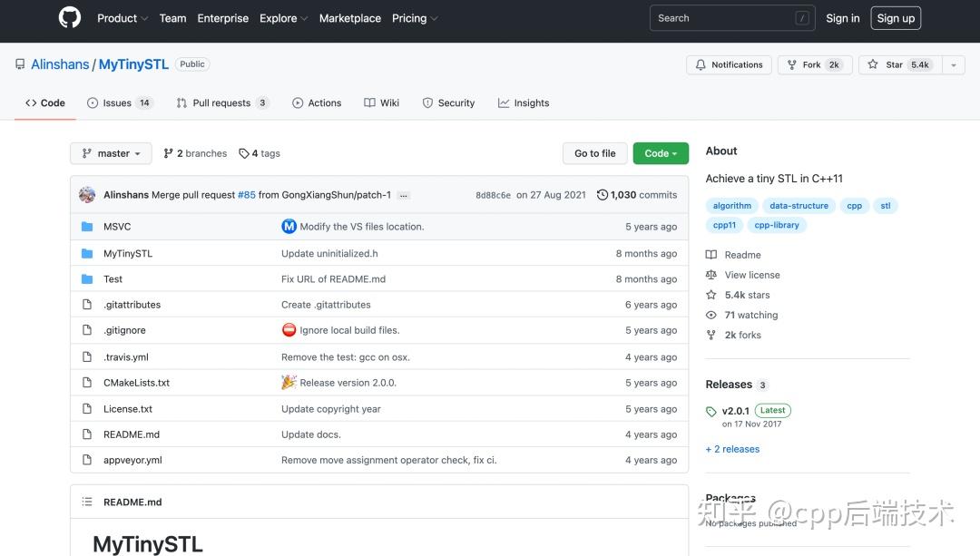Click the .gitignore file icon

(87, 330)
